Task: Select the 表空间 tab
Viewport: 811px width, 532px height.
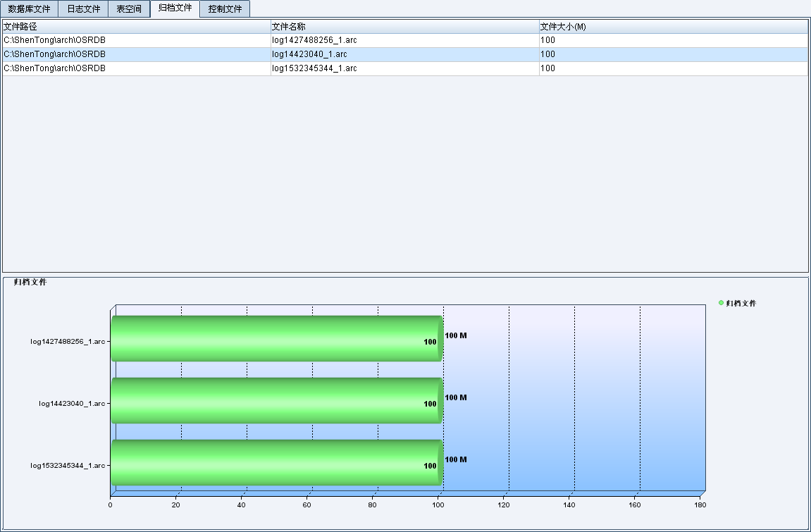Action: 129,9
